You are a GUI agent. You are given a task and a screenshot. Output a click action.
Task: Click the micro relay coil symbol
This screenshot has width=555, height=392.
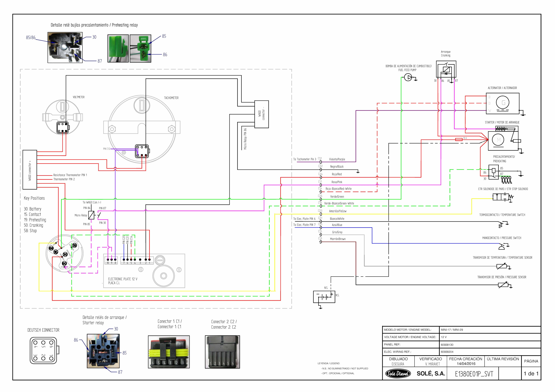coord(91,215)
